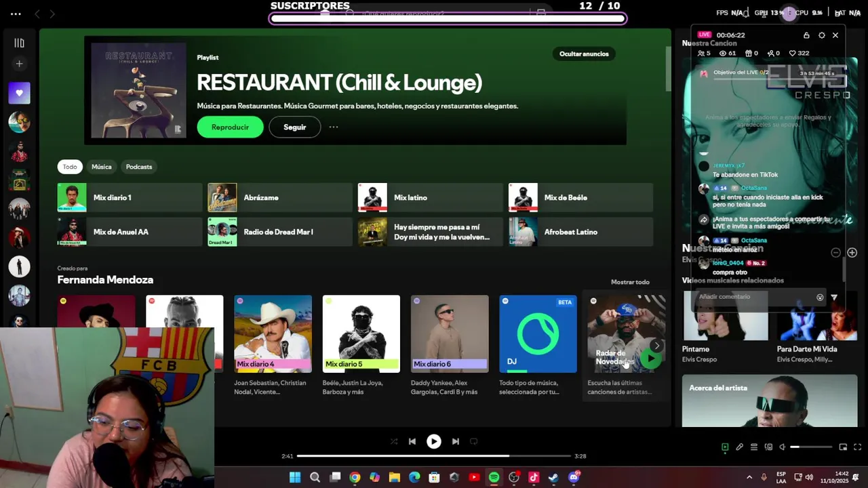Open TikTok app from taskbar
Image resolution: width=868 pixels, height=488 pixels.
pos(534,477)
